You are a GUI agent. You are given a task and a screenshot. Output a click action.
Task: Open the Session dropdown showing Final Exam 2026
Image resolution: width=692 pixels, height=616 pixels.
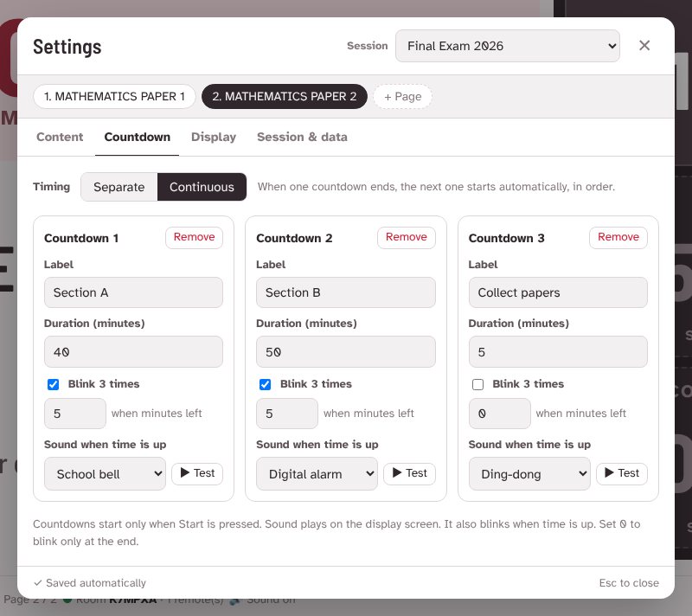(508, 46)
